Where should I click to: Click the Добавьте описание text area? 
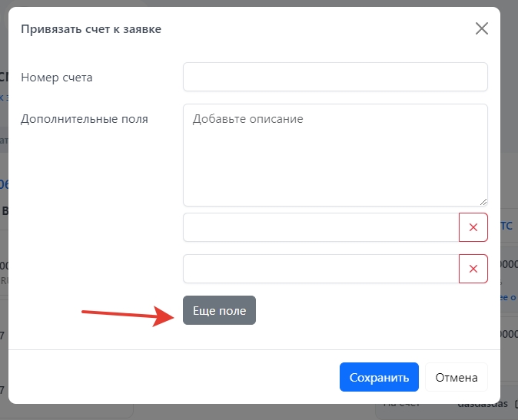pyautogui.click(x=335, y=154)
